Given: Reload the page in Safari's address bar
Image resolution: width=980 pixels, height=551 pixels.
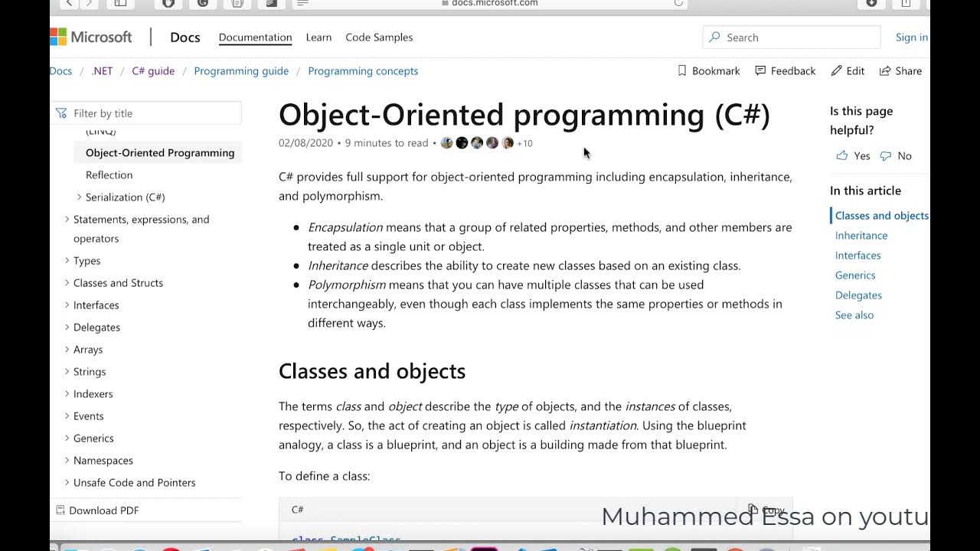Looking at the screenshot, I should coord(678,3).
